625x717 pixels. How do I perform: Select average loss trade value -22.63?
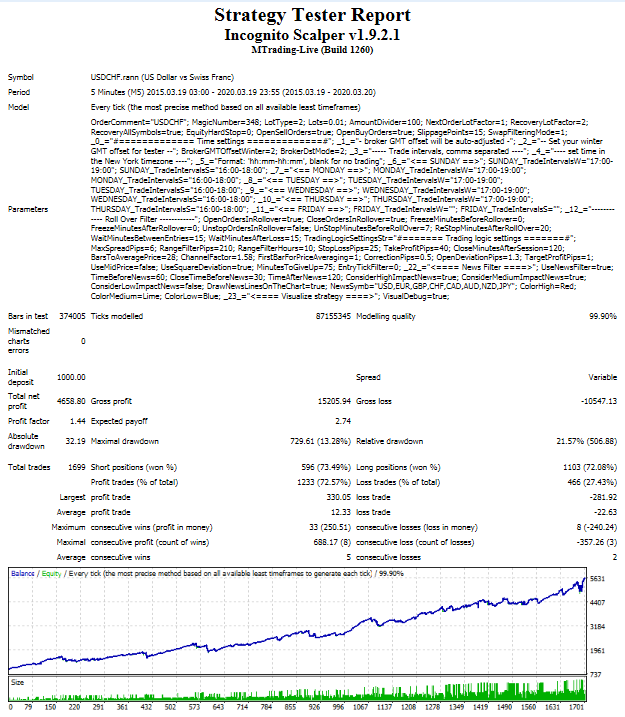coord(605,513)
